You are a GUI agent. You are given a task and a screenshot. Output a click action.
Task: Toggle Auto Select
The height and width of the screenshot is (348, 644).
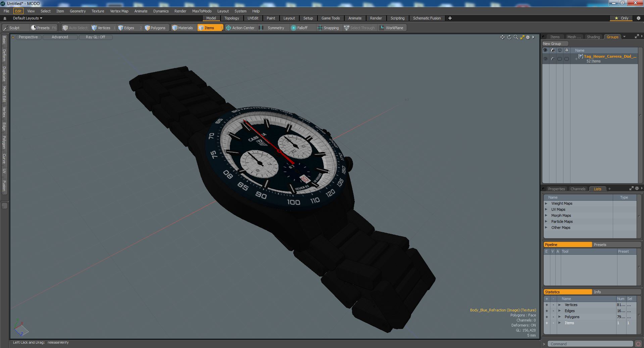pyautogui.click(x=75, y=28)
